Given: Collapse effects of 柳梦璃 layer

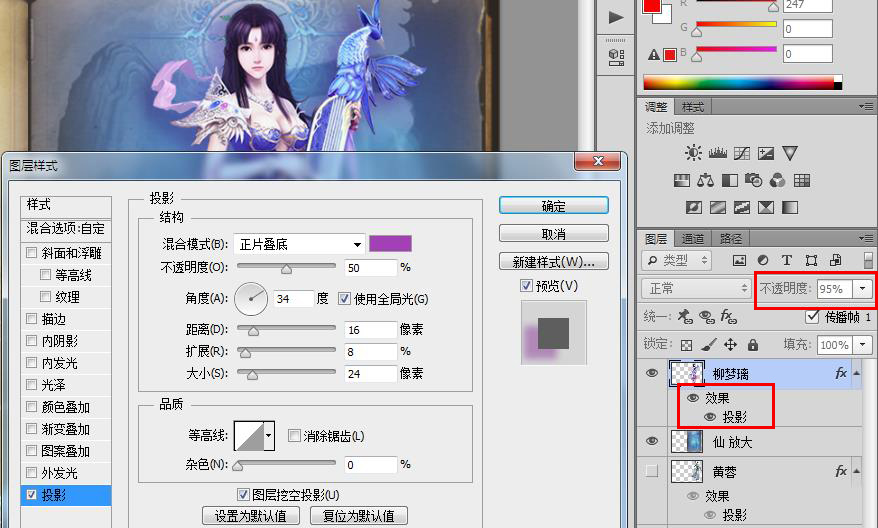Looking at the screenshot, I should pos(857,373).
